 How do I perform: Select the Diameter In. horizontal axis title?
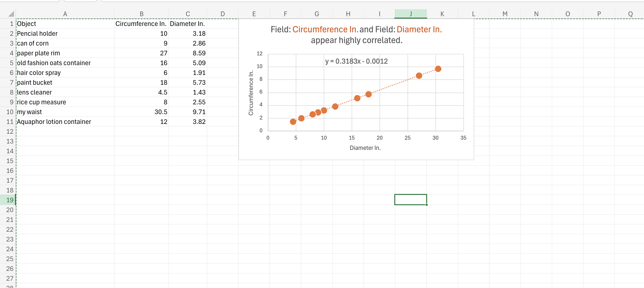365,148
